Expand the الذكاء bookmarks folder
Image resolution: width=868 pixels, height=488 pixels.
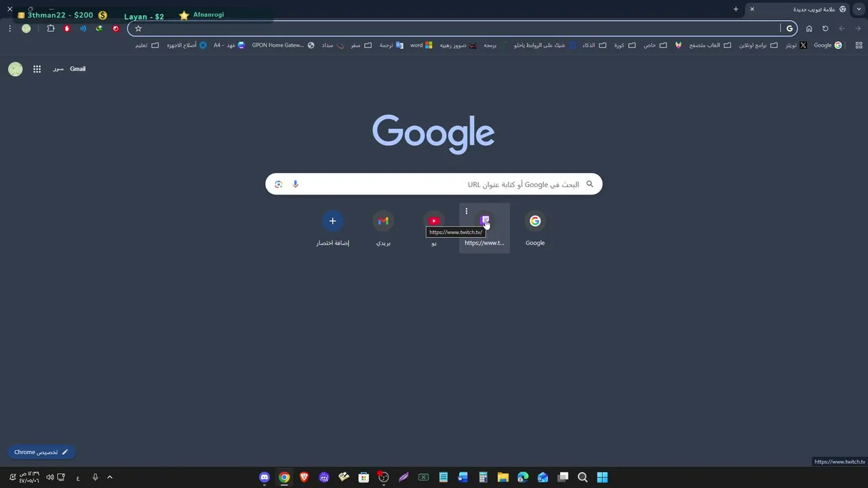click(x=595, y=45)
